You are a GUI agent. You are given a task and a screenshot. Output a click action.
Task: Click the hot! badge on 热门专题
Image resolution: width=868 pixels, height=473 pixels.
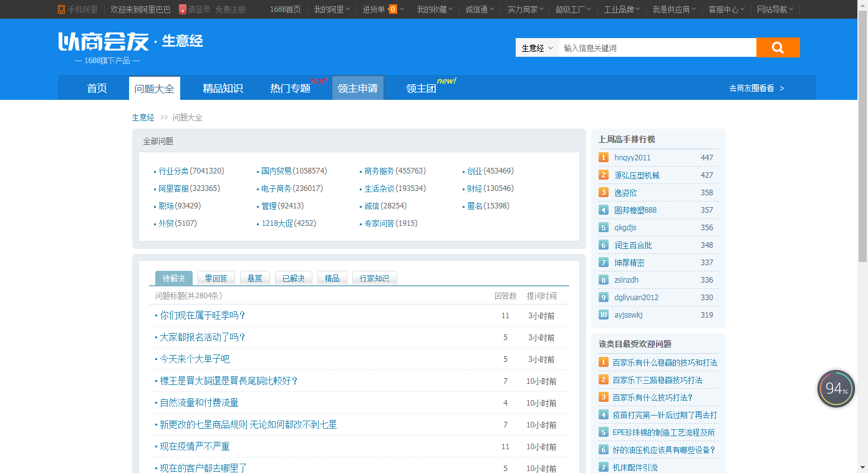pos(318,80)
